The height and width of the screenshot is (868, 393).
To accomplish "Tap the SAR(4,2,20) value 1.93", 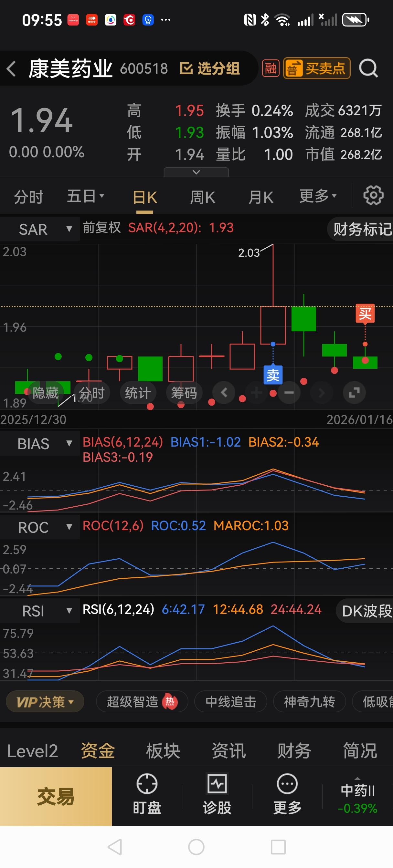I will pos(221,228).
